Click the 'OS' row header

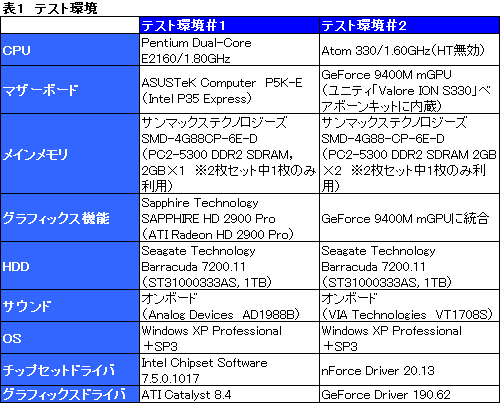(x=70, y=338)
